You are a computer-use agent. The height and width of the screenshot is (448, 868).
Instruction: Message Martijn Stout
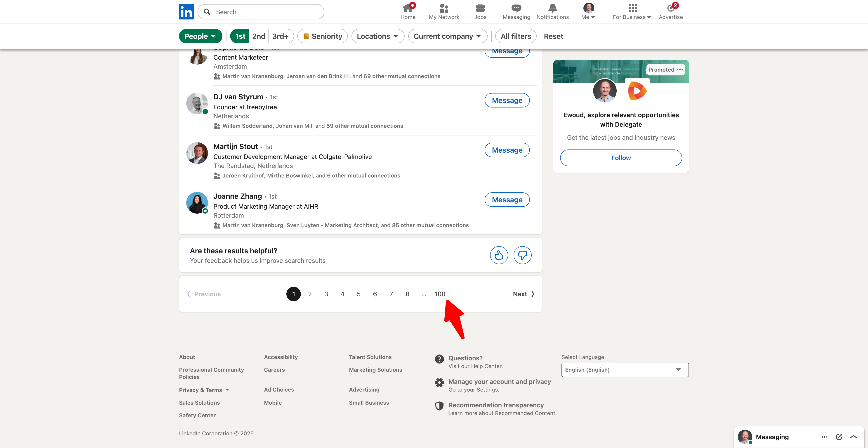507,150
